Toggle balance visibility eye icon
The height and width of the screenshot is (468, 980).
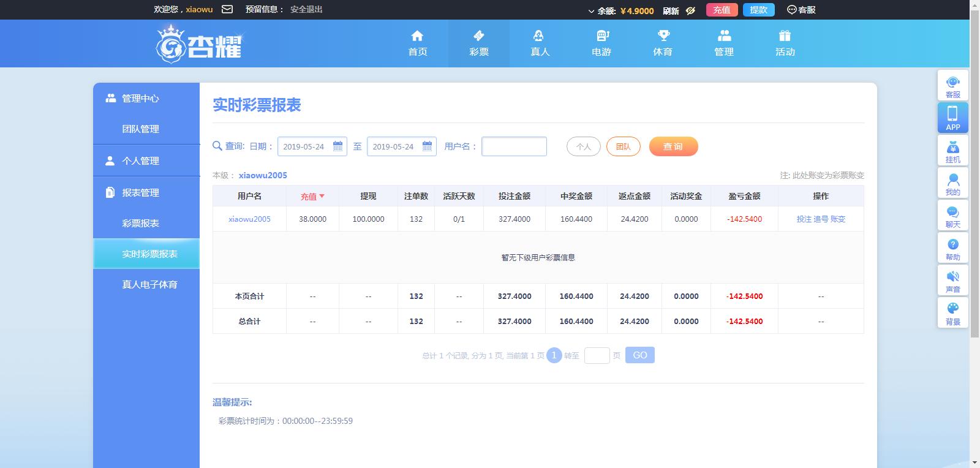pos(690,10)
